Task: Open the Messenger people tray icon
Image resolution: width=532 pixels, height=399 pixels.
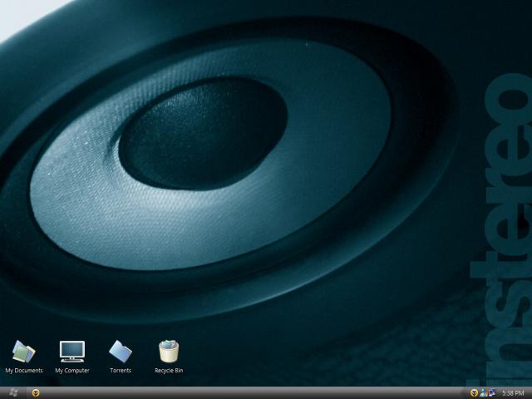Action: pyautogui.click(x=483, y=393)
